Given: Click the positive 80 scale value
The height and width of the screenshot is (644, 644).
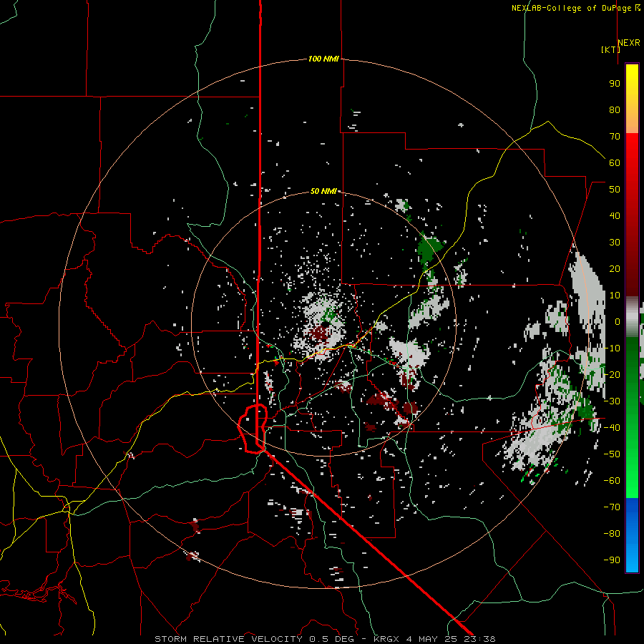Looking at the screenshot, I should click(x=615, y=109).
